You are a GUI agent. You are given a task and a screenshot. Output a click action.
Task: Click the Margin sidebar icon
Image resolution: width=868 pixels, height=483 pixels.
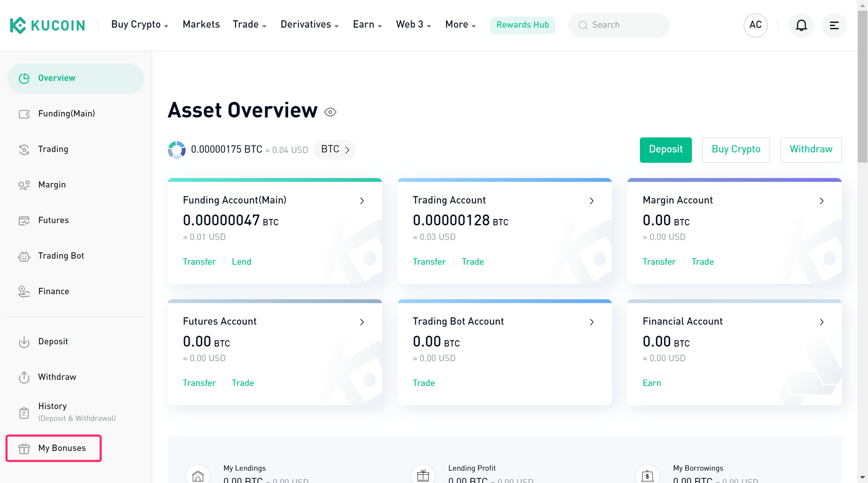point(24,185)
